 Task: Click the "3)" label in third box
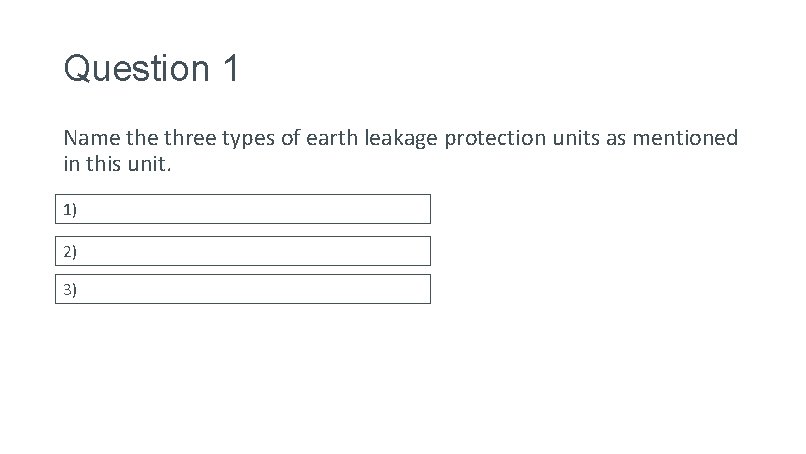(69, 290)
